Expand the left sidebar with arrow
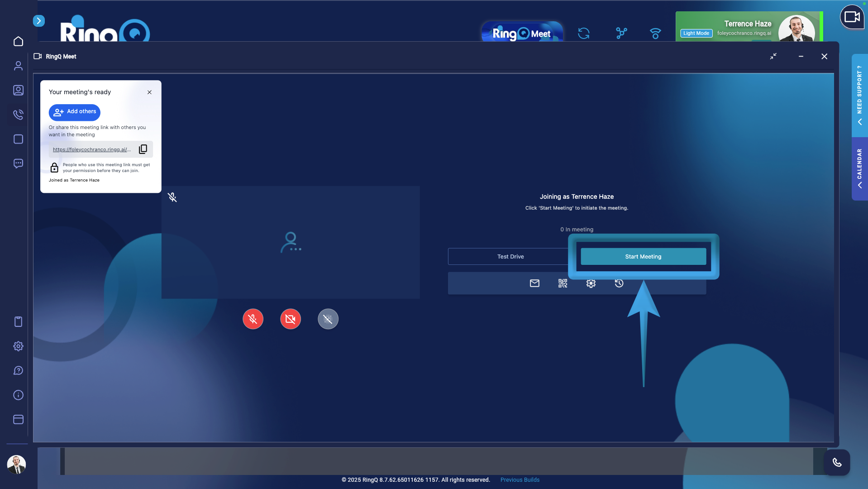Image resolution: width=868 pixels, height=489 pixels. point(39,21)
